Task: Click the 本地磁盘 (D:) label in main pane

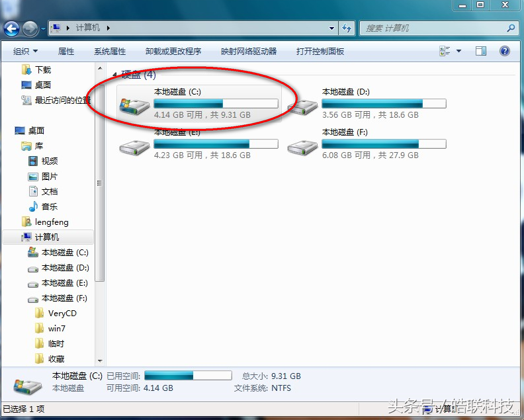Action: coord(346,92)
